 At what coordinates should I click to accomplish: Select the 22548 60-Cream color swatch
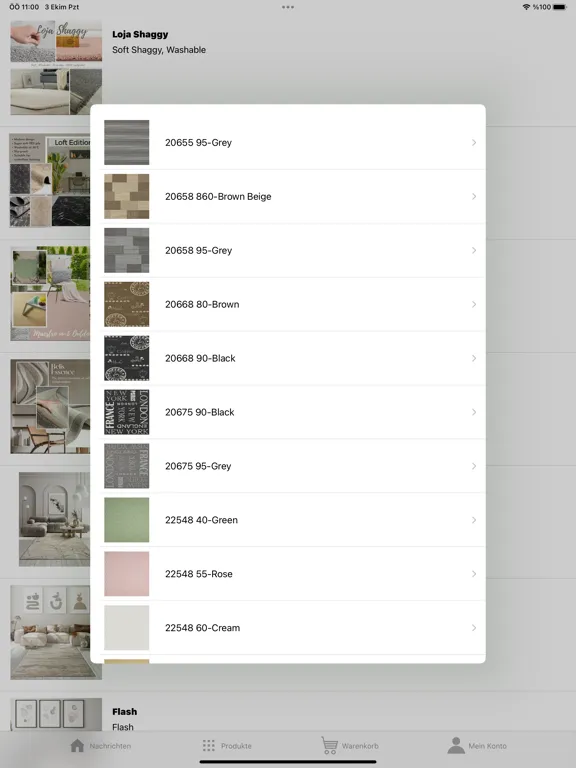[126, 627]
